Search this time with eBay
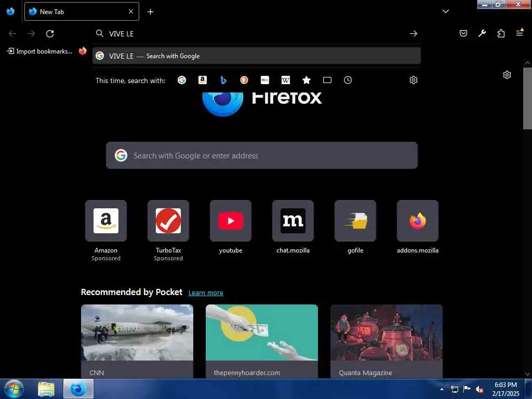 coord(264,80)
